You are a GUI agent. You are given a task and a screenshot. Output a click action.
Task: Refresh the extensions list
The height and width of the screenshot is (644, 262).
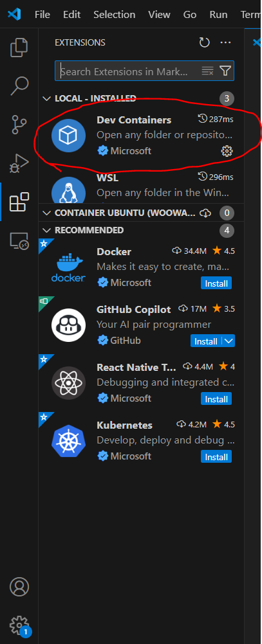click(205, 42)
